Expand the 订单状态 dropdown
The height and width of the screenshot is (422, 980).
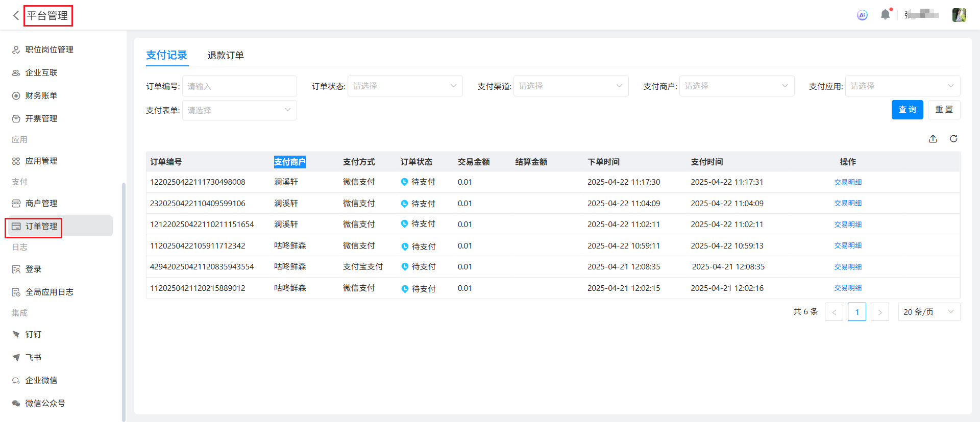(x=405, y=86)
